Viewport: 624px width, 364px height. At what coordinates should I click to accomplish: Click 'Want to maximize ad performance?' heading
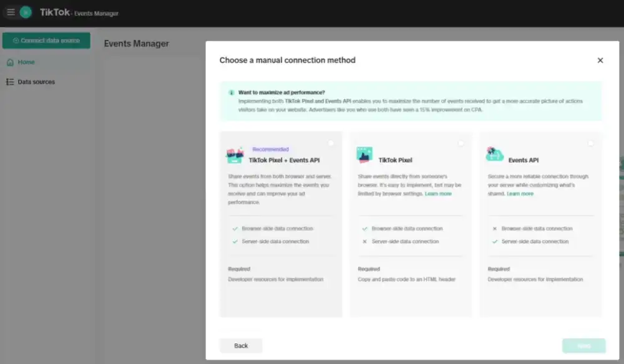[281, 93]
